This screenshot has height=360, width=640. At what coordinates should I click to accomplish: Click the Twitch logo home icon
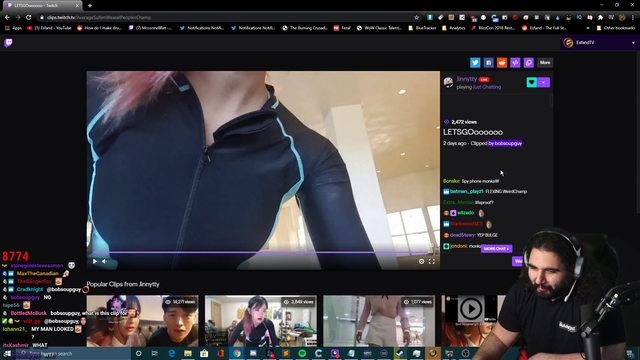[x=8, y=42]
